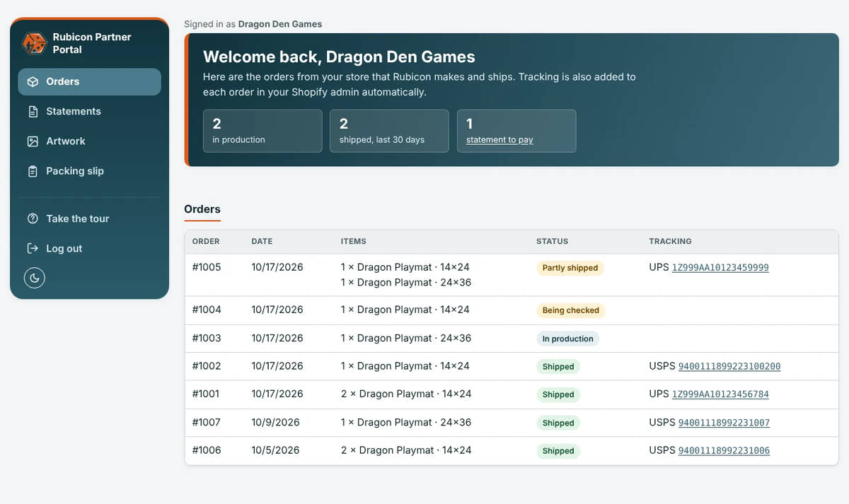Click the DATE column header
Screen dimensions: 849x504
tap(262, 242)
